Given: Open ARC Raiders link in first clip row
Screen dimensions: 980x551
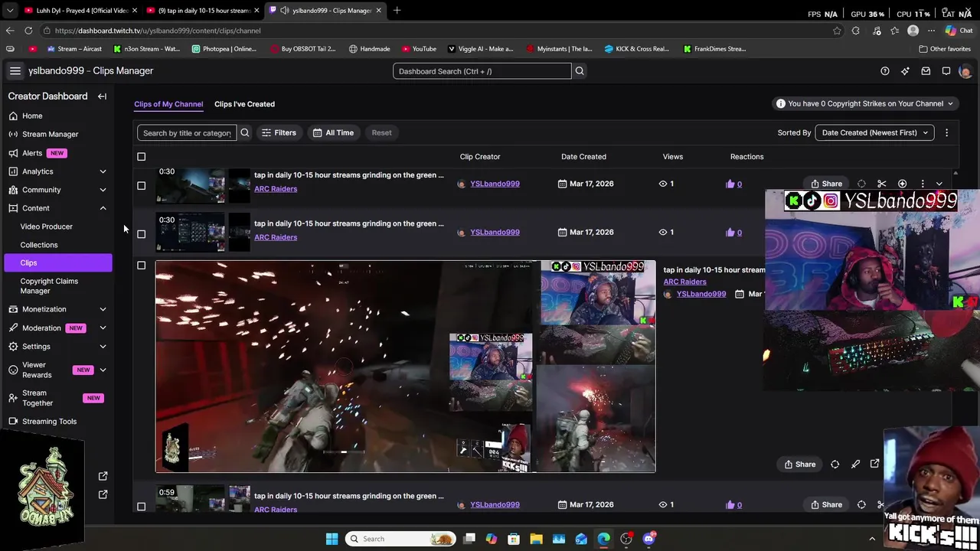Looking at the screenshot, I should click(276, 188).
